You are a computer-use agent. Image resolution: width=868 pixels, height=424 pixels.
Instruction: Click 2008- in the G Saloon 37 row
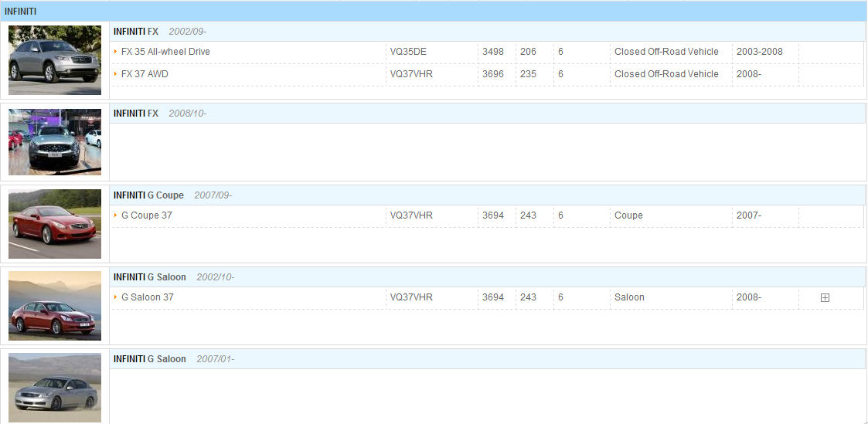pos(748,297)
